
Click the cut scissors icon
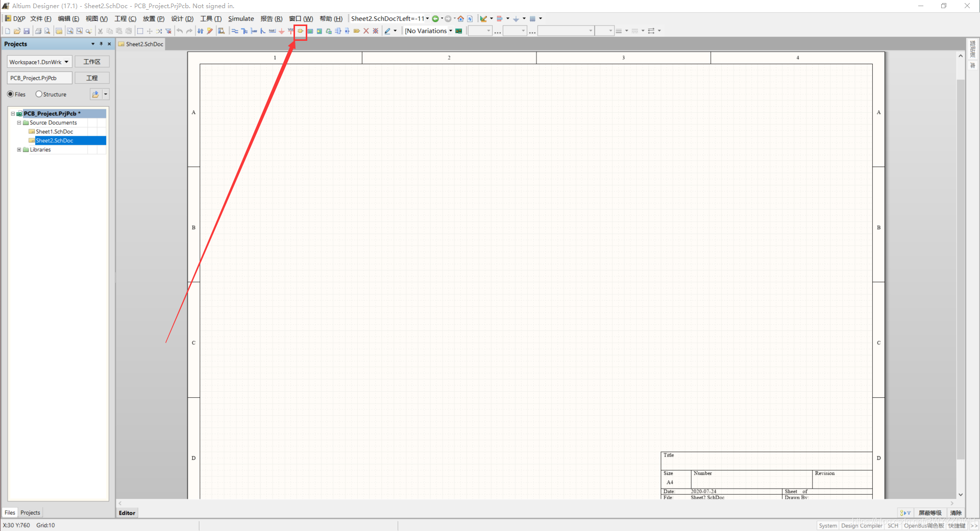tap(100, 31)
